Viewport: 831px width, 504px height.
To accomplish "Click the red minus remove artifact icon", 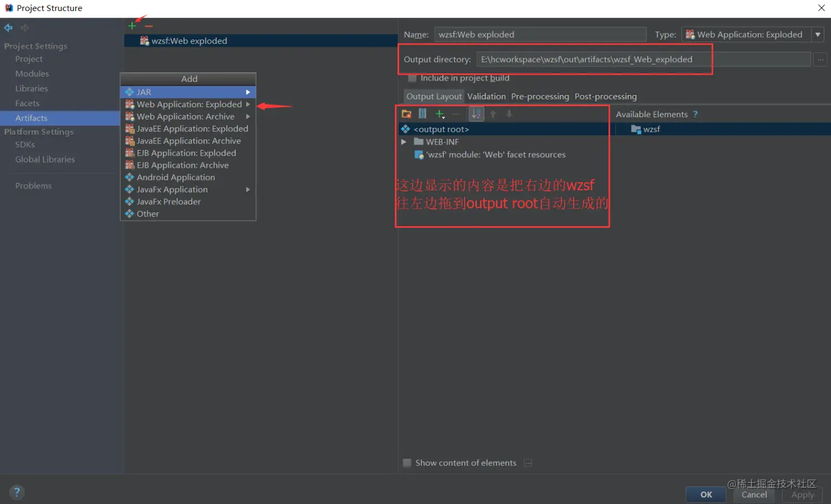I will [x=148, y=26].
